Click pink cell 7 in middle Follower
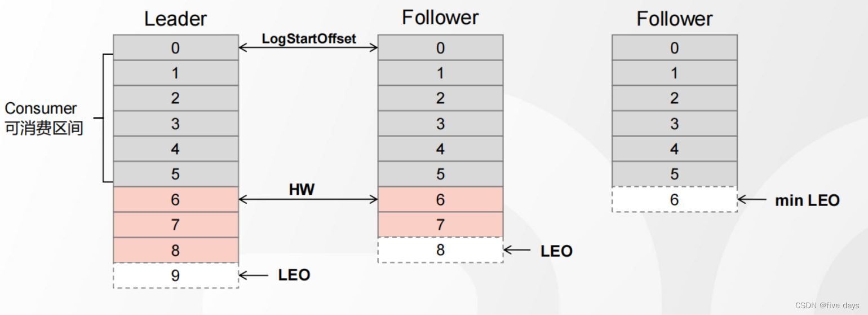This screenshot has height=315, width=868. [x=440, y=225]
